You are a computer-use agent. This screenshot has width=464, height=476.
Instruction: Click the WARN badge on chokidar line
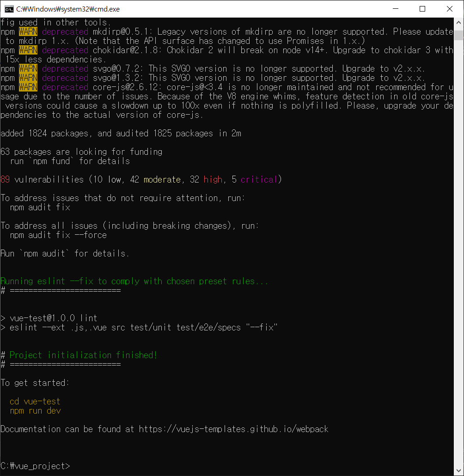coord(28,50)
